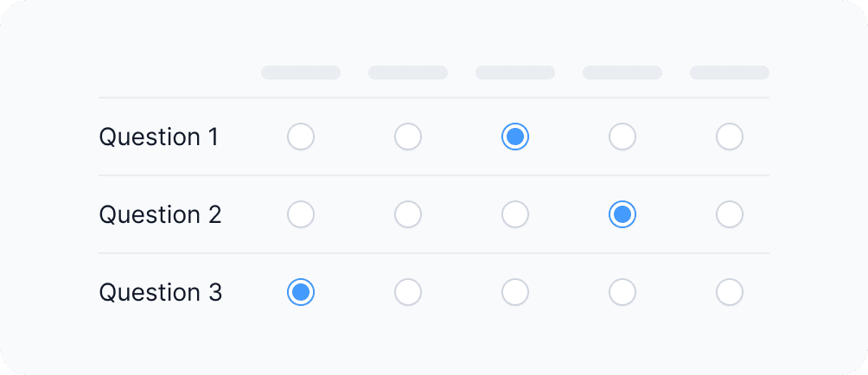Select second option for Question 1

click(x=408, y=137)
